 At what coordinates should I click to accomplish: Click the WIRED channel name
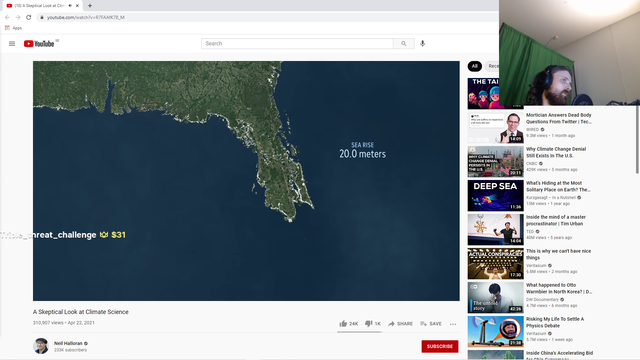(532, 129)
